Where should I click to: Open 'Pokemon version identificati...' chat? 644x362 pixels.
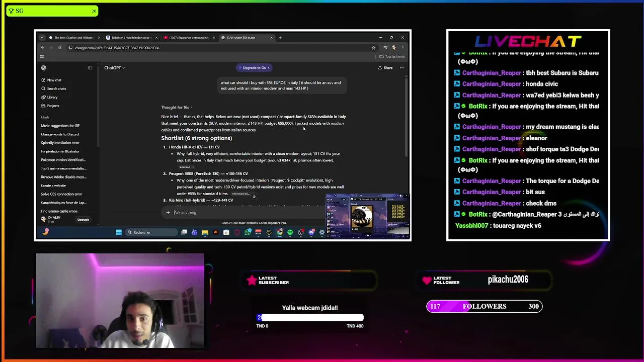[x=63, y=160]
